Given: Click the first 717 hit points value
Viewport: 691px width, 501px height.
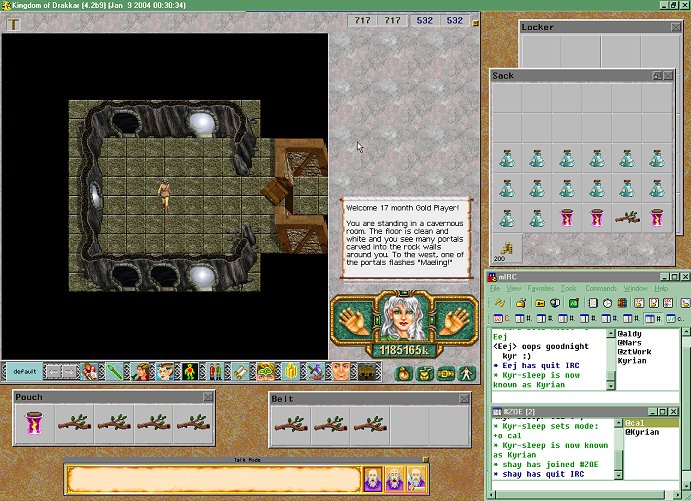Looking at the screenshot, I should click(362, 20).
